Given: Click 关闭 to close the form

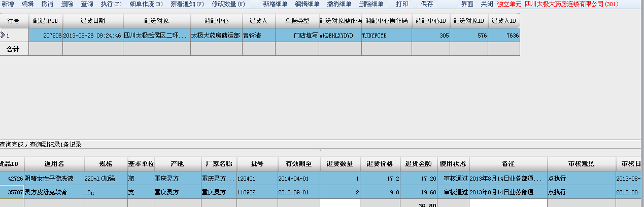Looking at the screenshot, I should point(487,4).
